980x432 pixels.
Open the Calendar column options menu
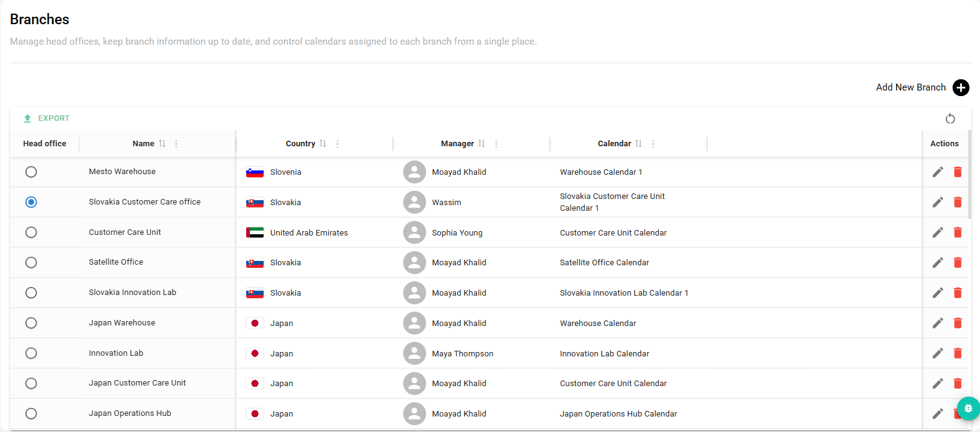(x=653, y=144)
